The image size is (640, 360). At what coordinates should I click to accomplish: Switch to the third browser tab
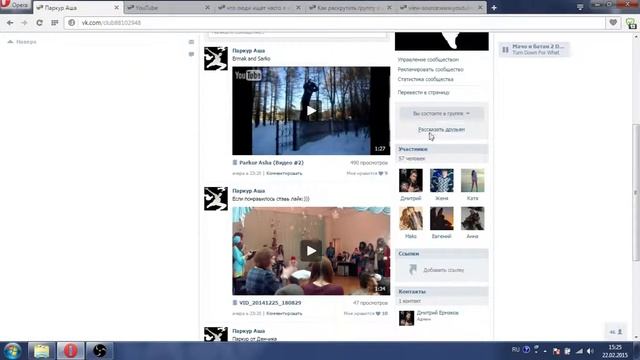pos(259,8)
